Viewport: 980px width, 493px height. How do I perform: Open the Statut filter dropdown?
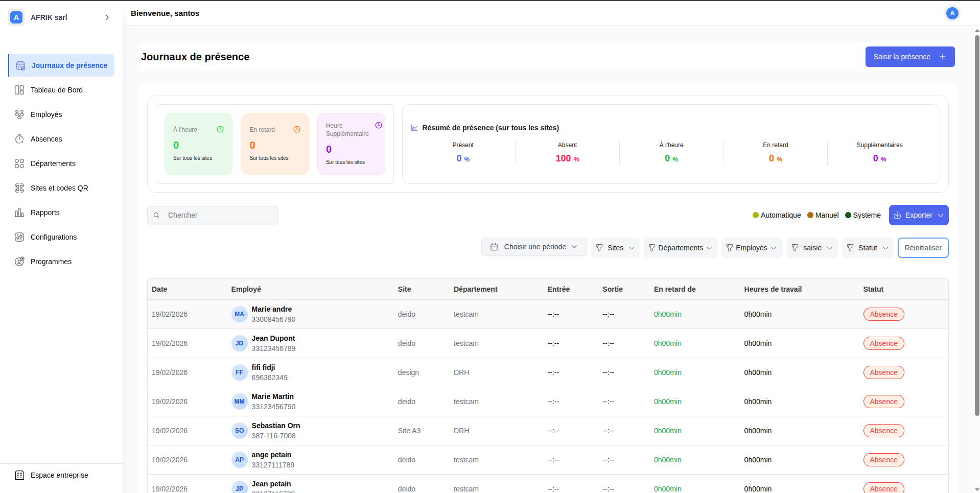click(x=868, y=248)
